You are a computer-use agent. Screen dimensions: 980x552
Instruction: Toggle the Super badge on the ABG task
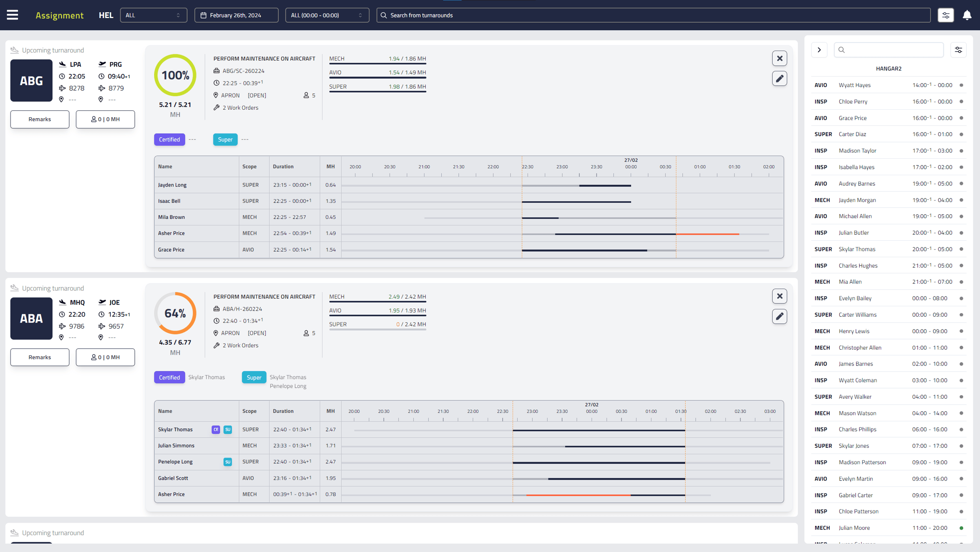tap(225, 139)
